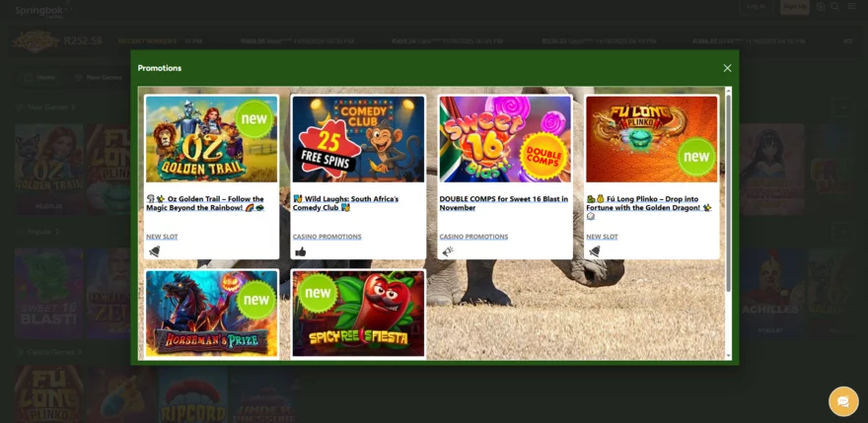Click the bell icon under Fu Long Plinko

pyautogui.click(x=594, y=251)
